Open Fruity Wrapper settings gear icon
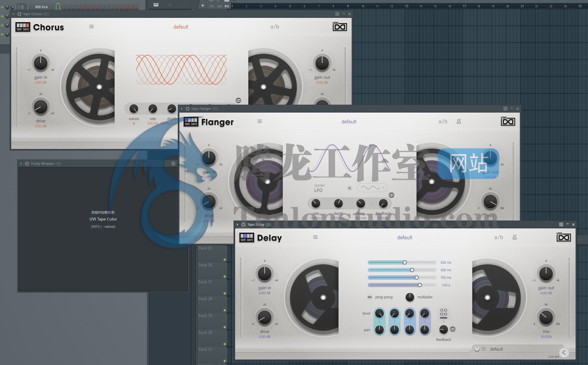588x365 pixels. click(27, 163)
